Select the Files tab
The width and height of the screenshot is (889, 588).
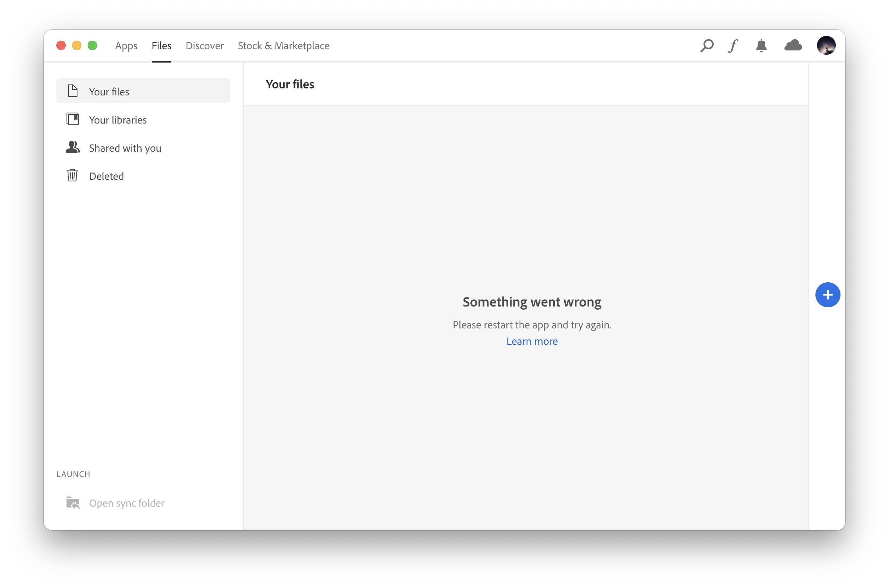[x=162, y=46]
